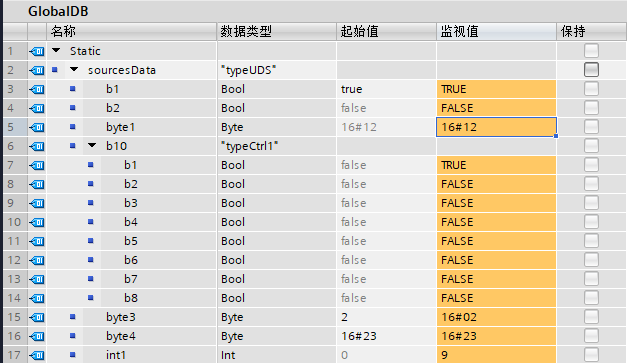Click the data tag icon in row 7
Viewport: 627px width, 363px height.
[x=37, y=165]
